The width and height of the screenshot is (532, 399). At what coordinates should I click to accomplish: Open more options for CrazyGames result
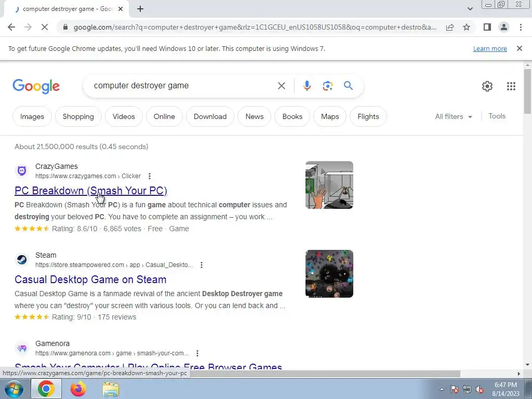[150, 176]
